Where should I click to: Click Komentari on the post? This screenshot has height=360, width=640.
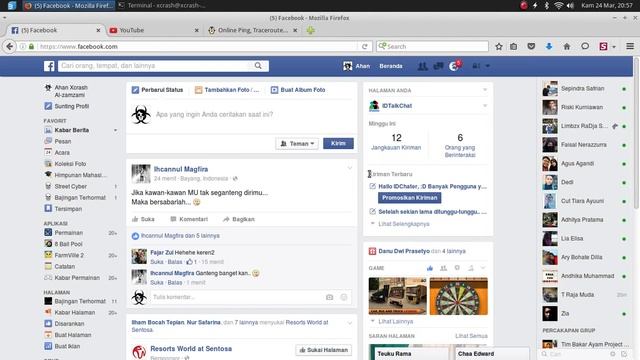click(x=189, y=219)
